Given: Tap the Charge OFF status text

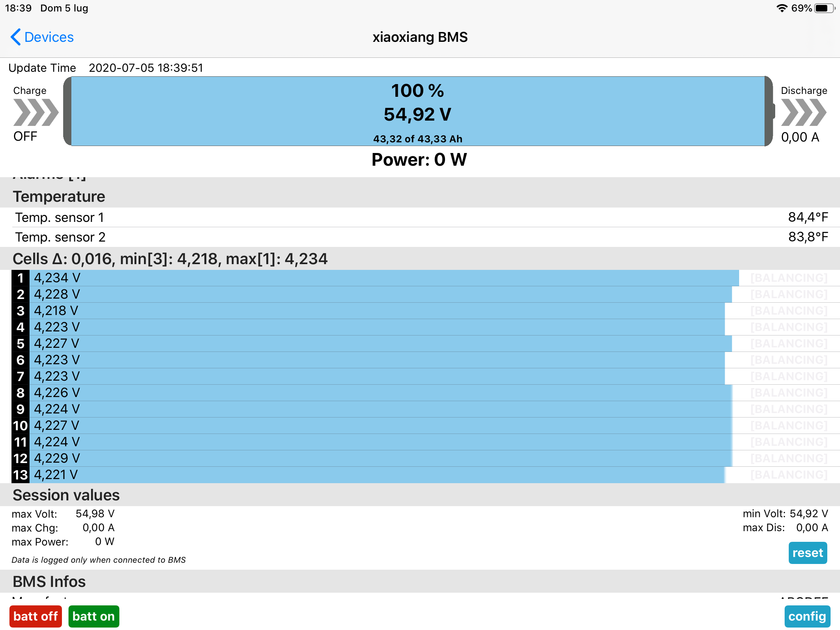Looking at the screenshot, I should coord(25,136).
